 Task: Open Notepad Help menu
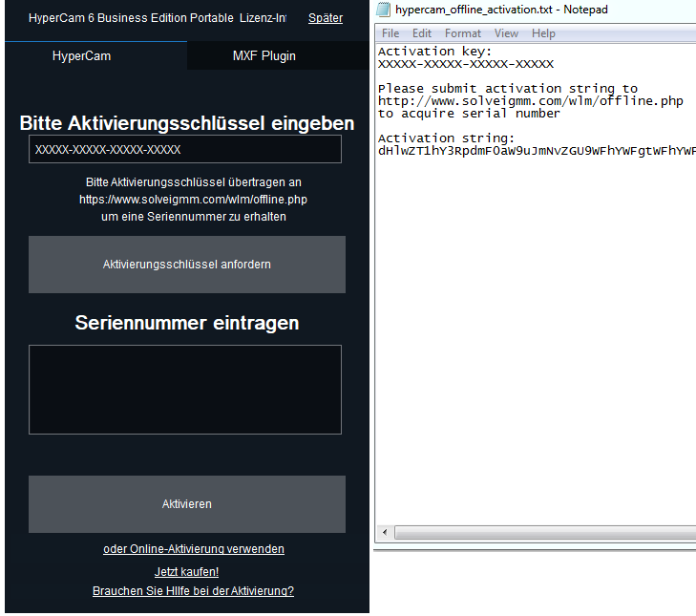(543, 33)
